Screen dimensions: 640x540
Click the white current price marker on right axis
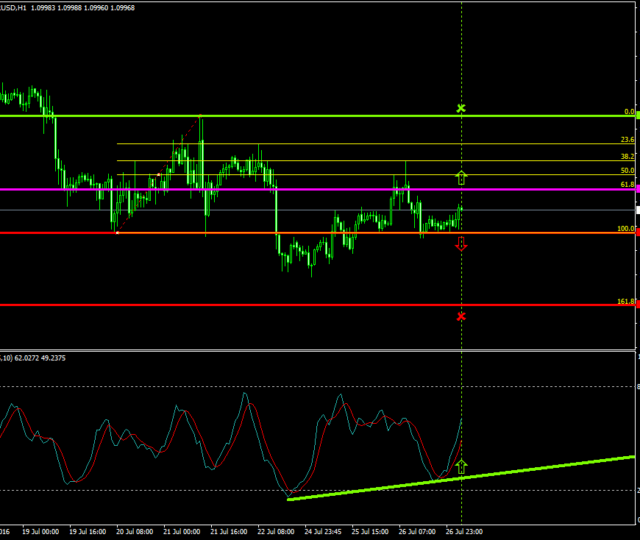click(637, 211)
